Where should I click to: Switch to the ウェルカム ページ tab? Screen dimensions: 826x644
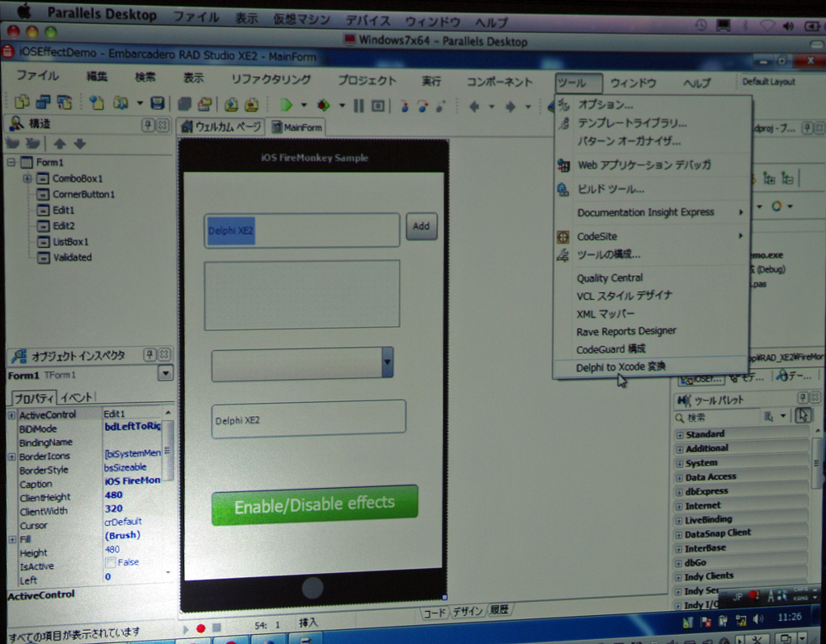[221, 126]
